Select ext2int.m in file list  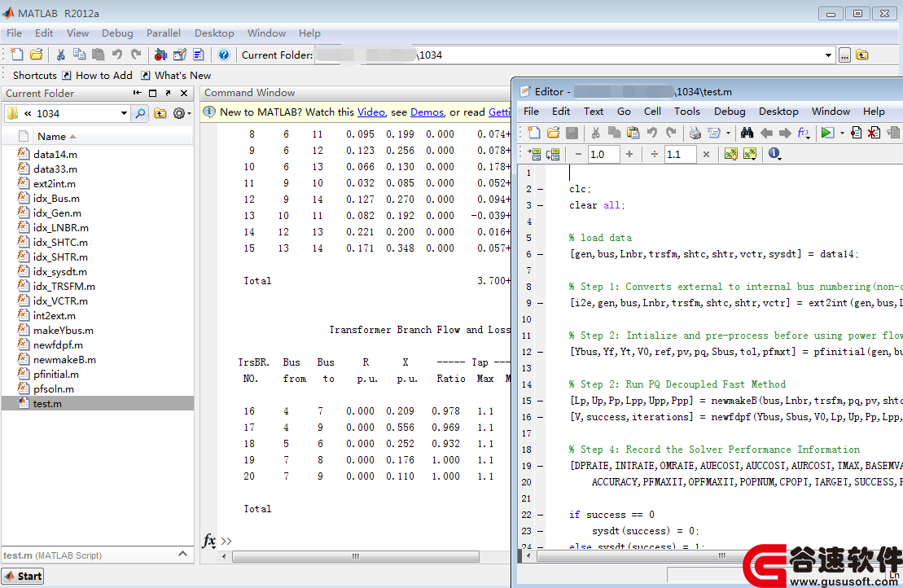pos(54,184)
